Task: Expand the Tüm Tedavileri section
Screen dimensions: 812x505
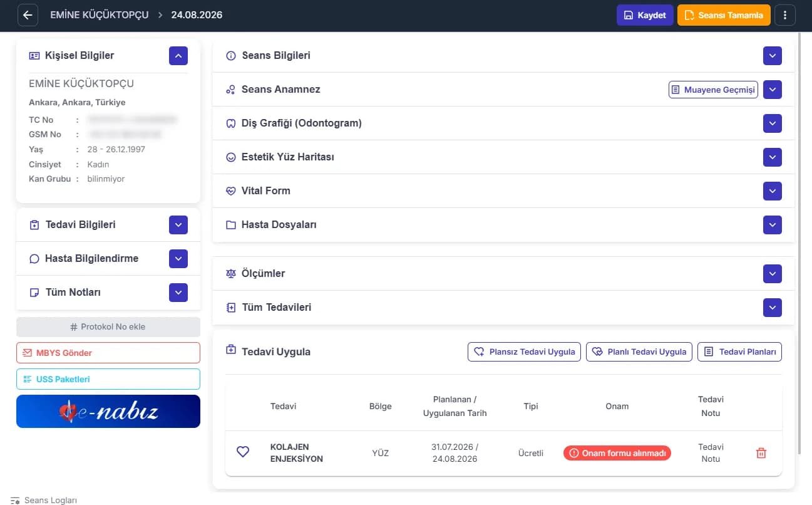Action: click(x=773, y=308)
